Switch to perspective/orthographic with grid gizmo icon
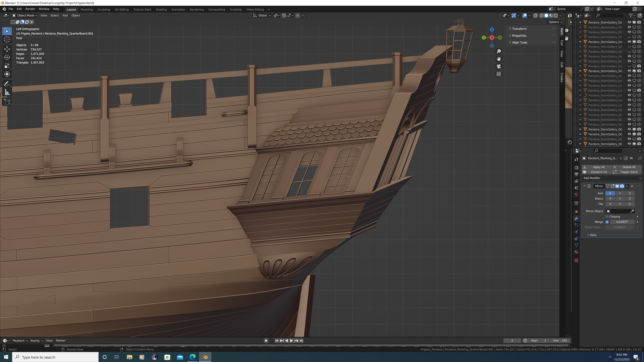The width and height of the screenshot is (644, 362). click(499, 74)
